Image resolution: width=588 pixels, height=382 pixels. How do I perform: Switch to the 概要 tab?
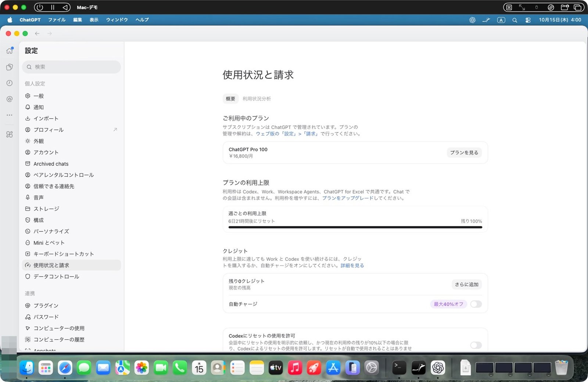pos(230,99)
